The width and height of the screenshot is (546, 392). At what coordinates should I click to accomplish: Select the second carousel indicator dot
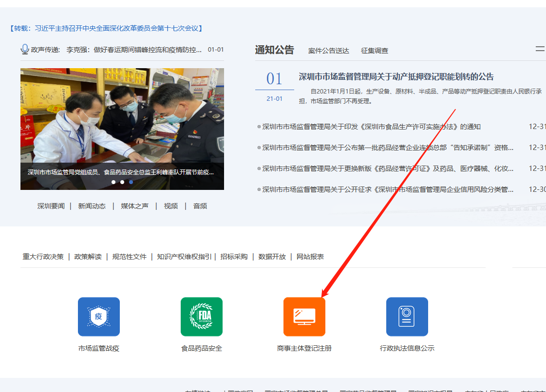tap(122, 182)
